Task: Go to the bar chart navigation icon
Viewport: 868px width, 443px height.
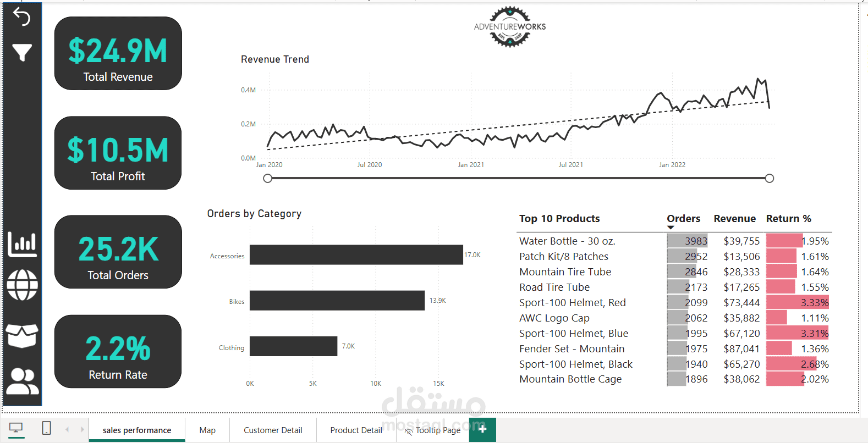Action: [22, 244]
